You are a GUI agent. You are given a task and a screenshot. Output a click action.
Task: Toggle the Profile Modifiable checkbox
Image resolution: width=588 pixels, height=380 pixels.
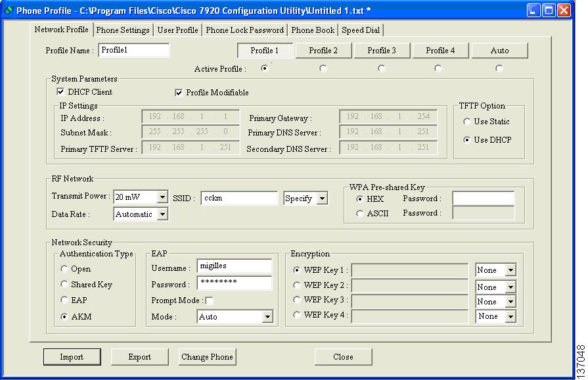click(x=179, y=93)
